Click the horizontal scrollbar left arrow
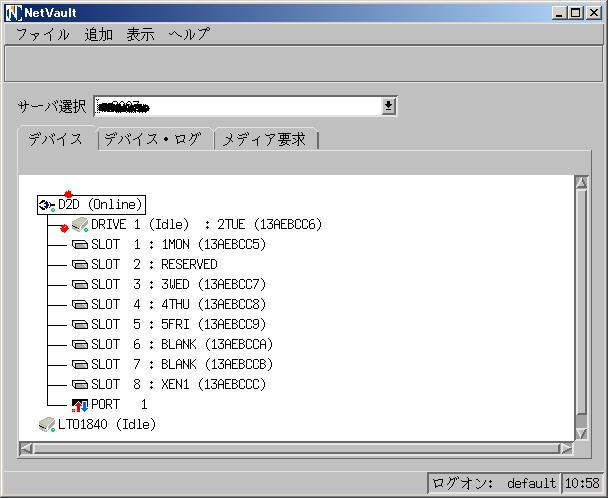The height and width of the screenshot is (498, 608). click(26, 449)
